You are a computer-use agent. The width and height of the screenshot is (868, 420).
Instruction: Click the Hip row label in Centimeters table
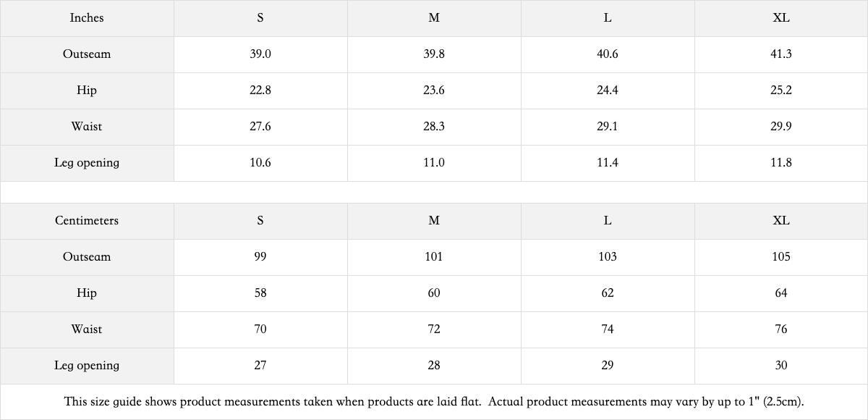87,293
